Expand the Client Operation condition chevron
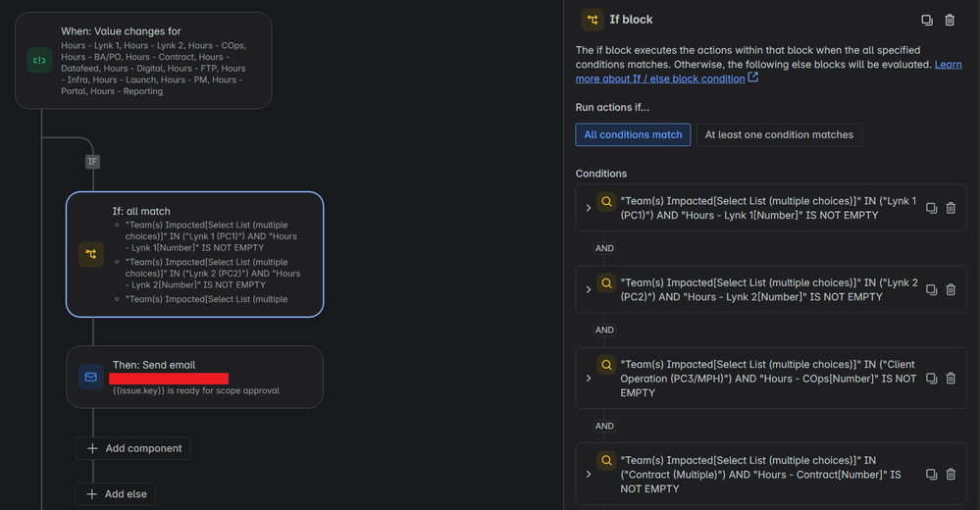The height and width of the screenshot is (510, 980). (589, 379)
